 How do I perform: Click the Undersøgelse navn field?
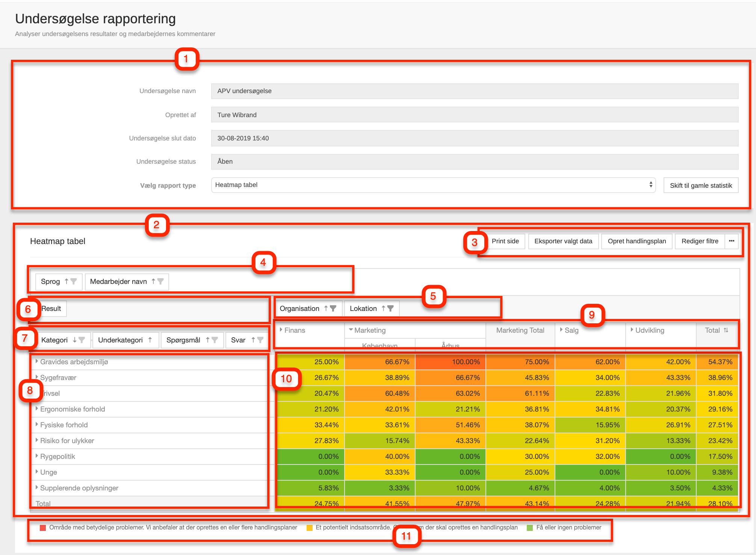tap(474, 91)
